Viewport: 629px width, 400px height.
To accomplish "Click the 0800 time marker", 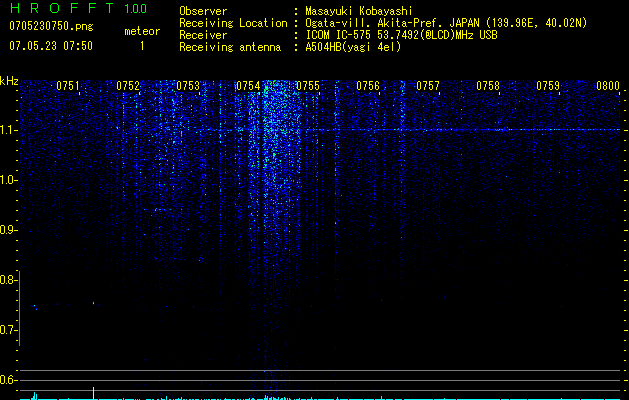I will [608, 86].
